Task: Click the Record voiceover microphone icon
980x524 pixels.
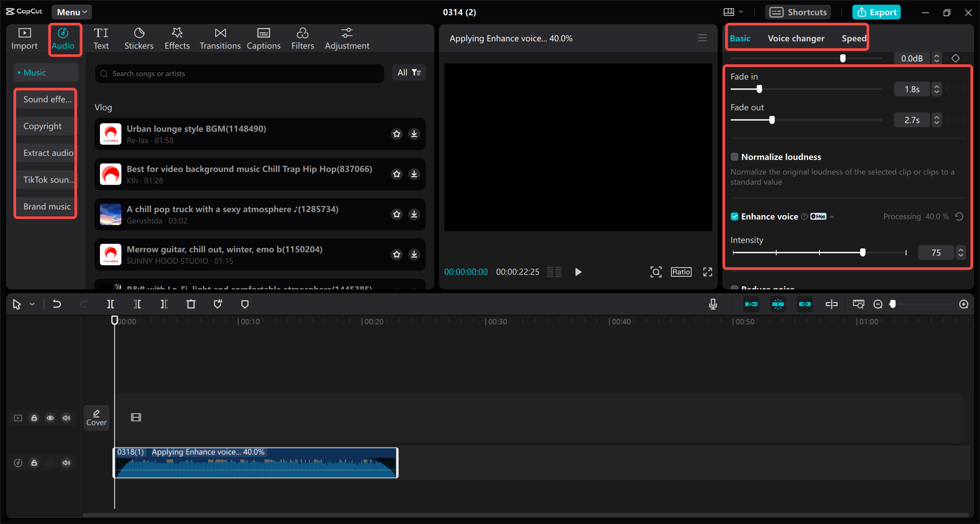Action: click(x=713, y=304)
